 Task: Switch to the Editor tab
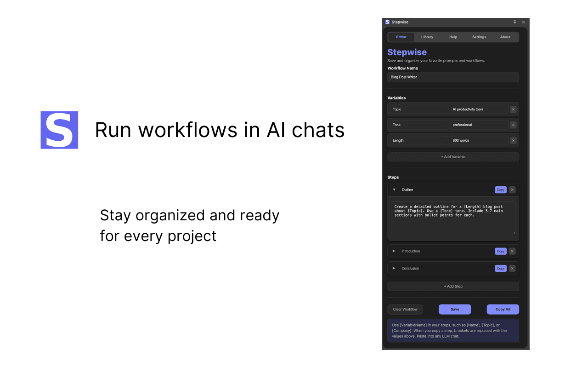[401, 37]
